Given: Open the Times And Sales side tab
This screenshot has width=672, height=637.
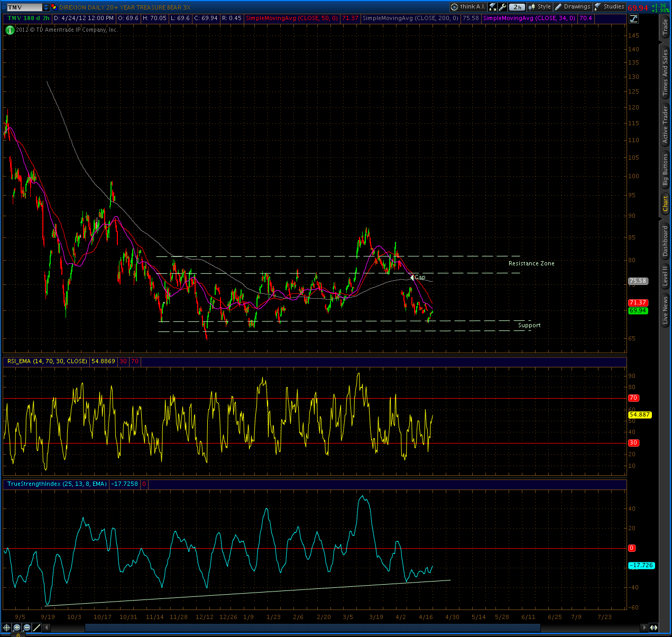Looking at the screenshot, I should pyautogui.click(x=666, y=72).
